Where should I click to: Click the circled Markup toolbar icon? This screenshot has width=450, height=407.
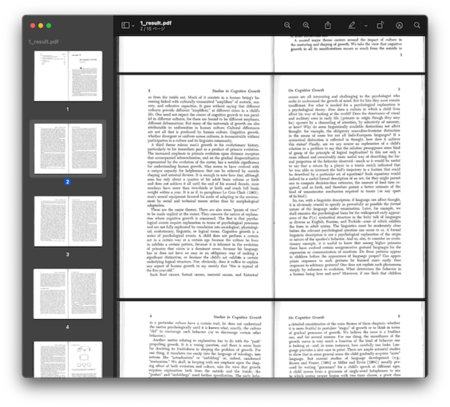point(399,25)
